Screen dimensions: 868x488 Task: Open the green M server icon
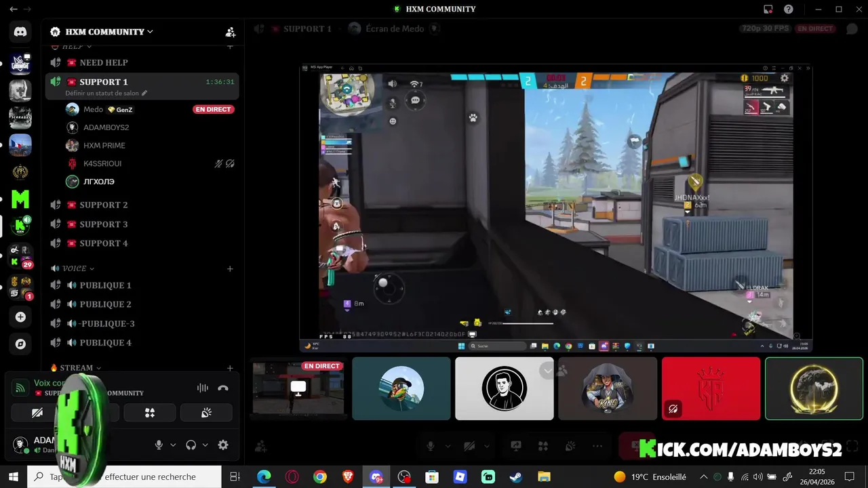20,199
